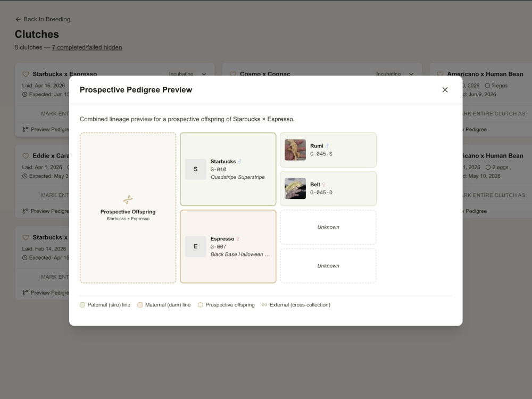Click the Clutches page heading
Screen dimensions: 532x399
[x=37, y=34]
